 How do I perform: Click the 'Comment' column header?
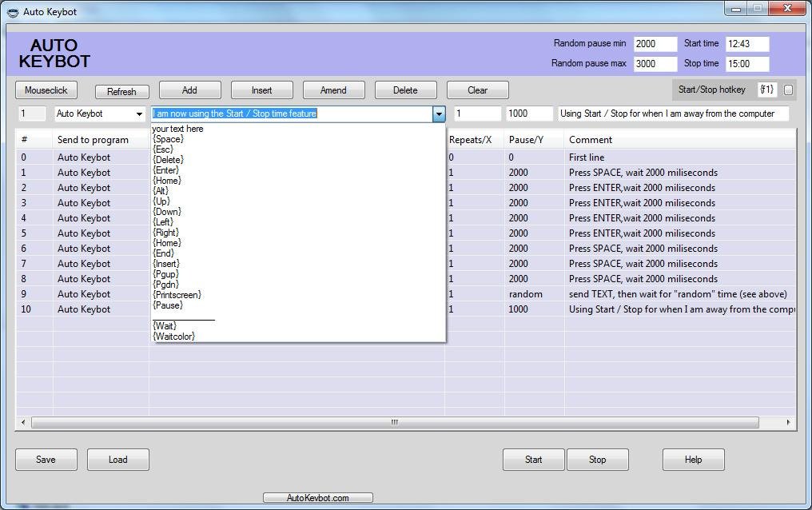(x=680, y=140)
